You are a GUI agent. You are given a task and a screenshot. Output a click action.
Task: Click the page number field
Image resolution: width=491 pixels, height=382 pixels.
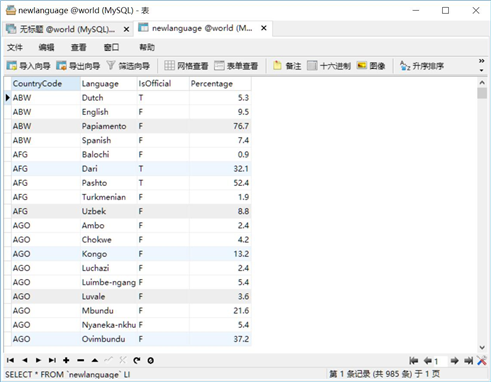(440, 361)
